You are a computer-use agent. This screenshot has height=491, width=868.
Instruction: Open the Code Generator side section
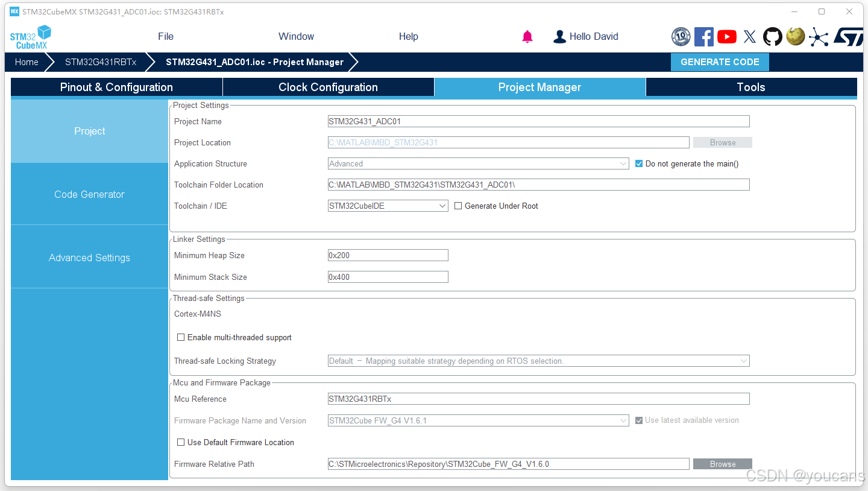(89, 194)
